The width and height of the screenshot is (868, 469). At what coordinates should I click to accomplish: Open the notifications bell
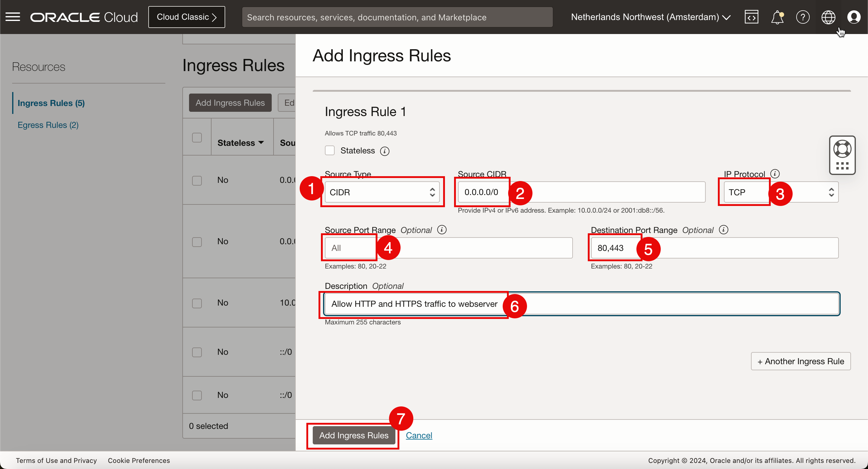[x=777, y=17]
